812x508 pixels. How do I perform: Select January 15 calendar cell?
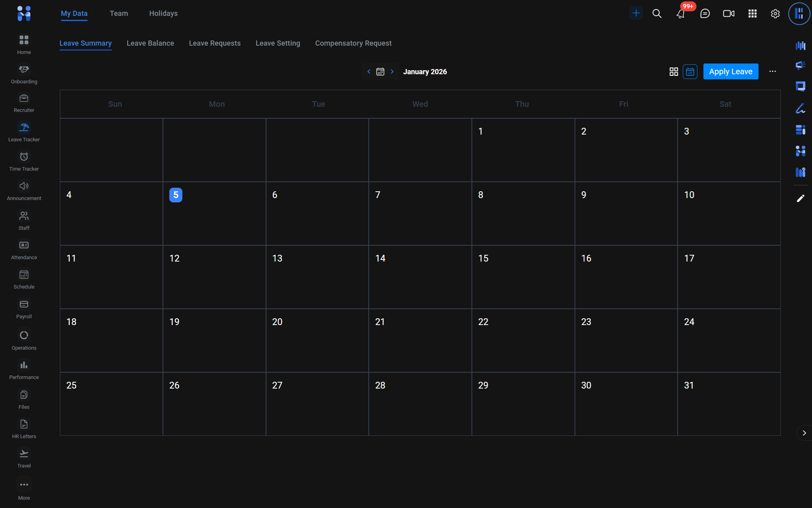[523, 277]
